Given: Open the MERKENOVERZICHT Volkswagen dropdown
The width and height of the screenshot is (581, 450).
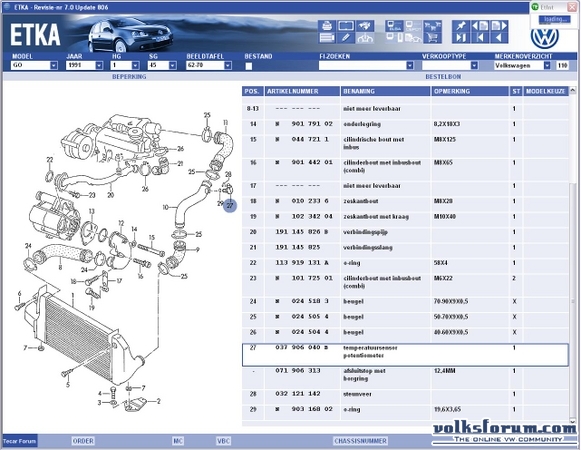Looking at the screenshot, I should point(547,65).
